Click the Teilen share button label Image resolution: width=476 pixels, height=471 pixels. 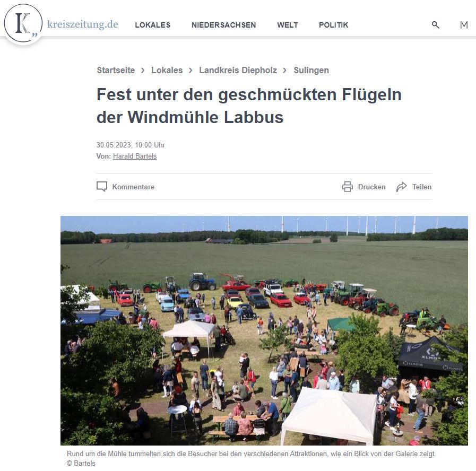click(422, 187)
